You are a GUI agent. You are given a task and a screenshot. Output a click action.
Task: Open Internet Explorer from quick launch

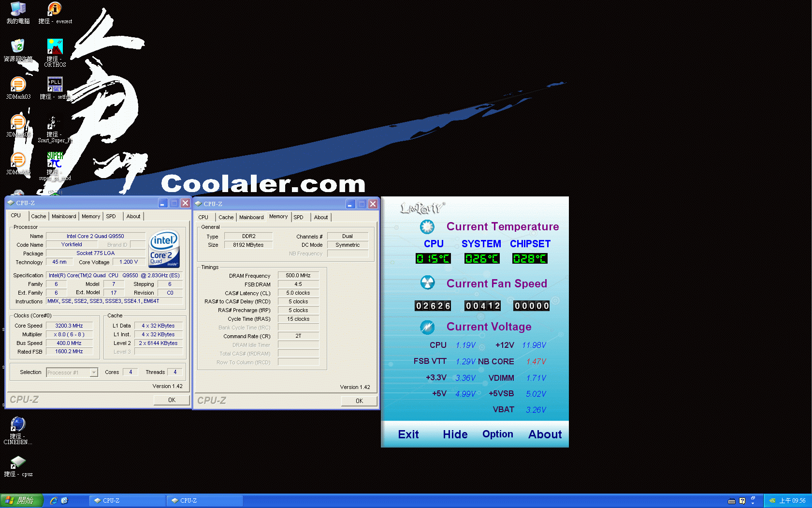tap(54, 501)
